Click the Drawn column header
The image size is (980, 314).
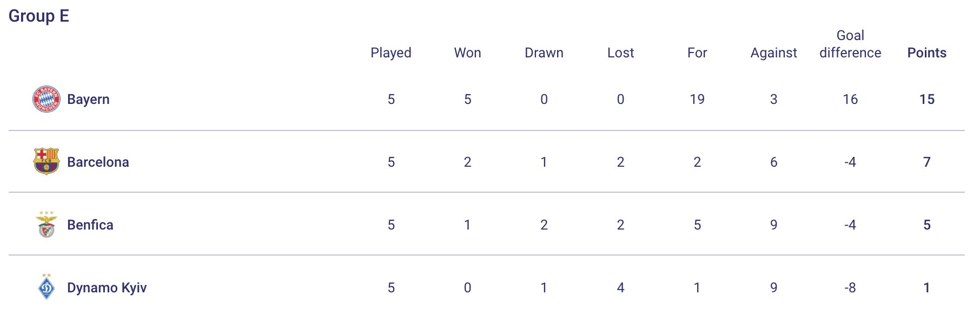(x=544, y=53)
